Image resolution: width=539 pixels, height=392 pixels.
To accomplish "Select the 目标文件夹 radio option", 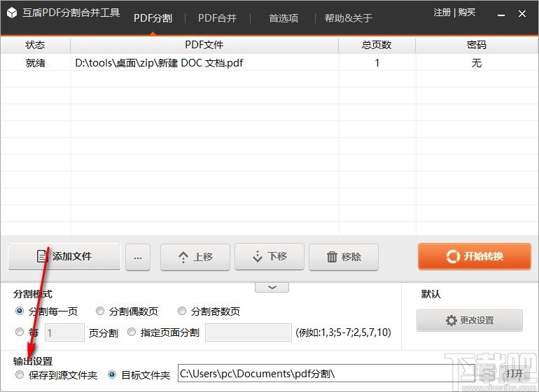I will (112, 374).
